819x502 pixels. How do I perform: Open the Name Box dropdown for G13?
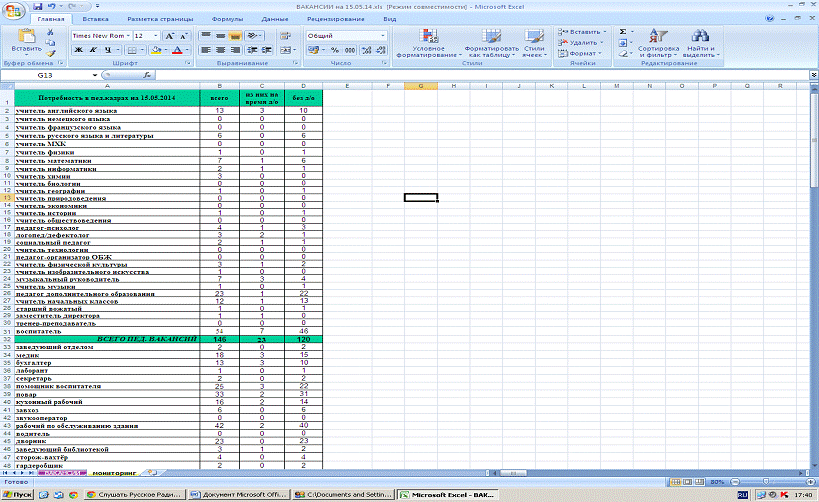tap(95, 75)
